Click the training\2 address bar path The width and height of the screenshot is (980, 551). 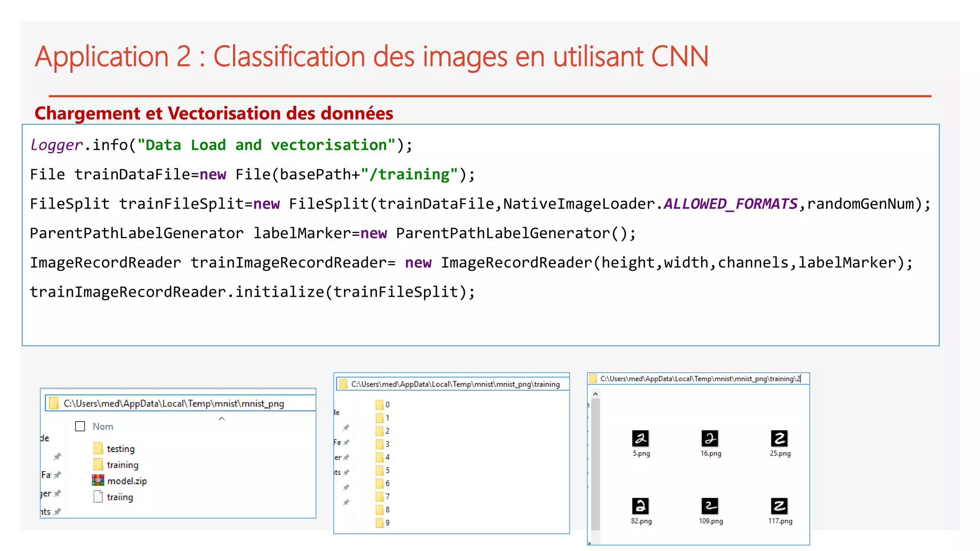point(700,378)
